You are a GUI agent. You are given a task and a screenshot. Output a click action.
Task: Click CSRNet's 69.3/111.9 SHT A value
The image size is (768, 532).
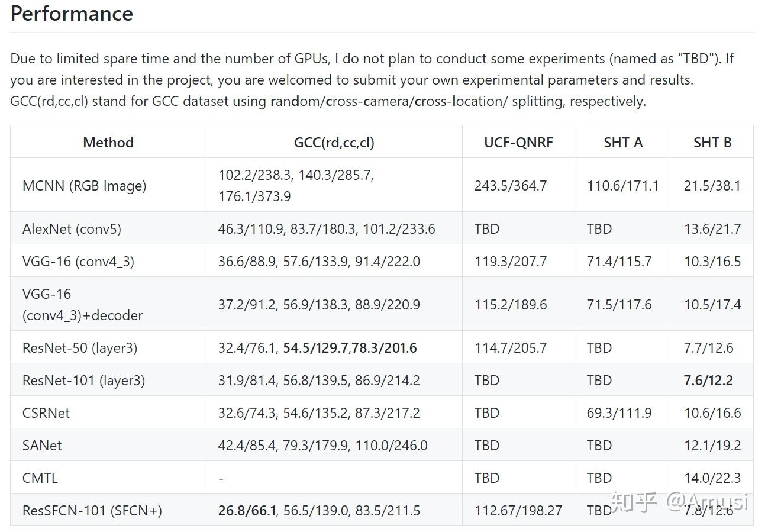pos(619,412)
